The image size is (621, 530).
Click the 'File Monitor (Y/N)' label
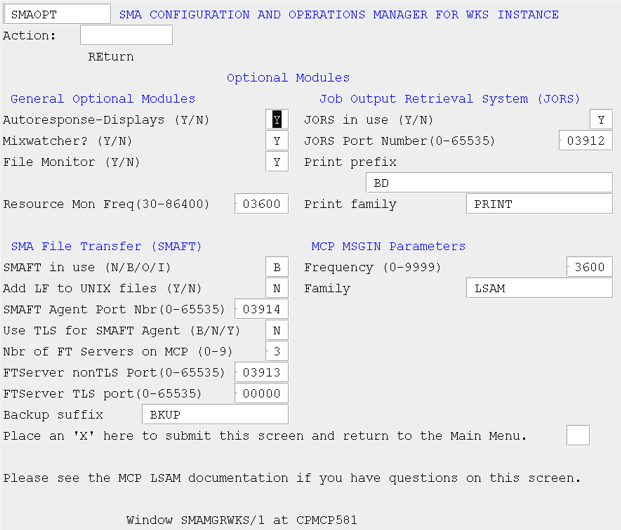tap(71, 162)
